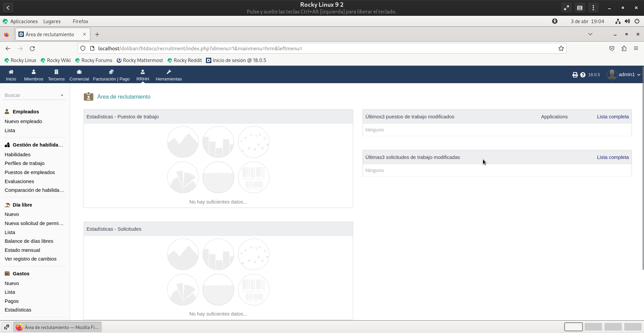The image size is (644, 333).
Task: Open the RRHH top menu
Action: click(x=143, y=75)
